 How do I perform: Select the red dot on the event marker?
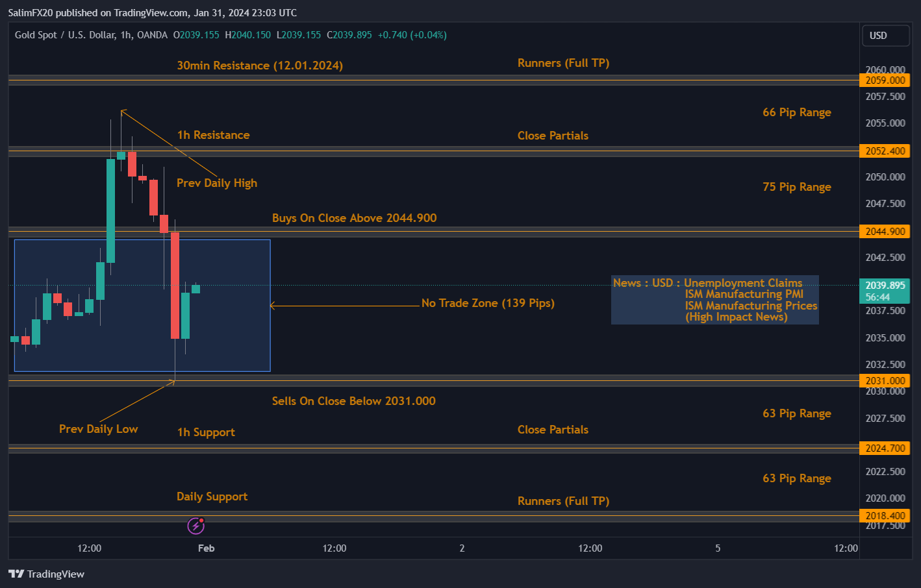203,519
